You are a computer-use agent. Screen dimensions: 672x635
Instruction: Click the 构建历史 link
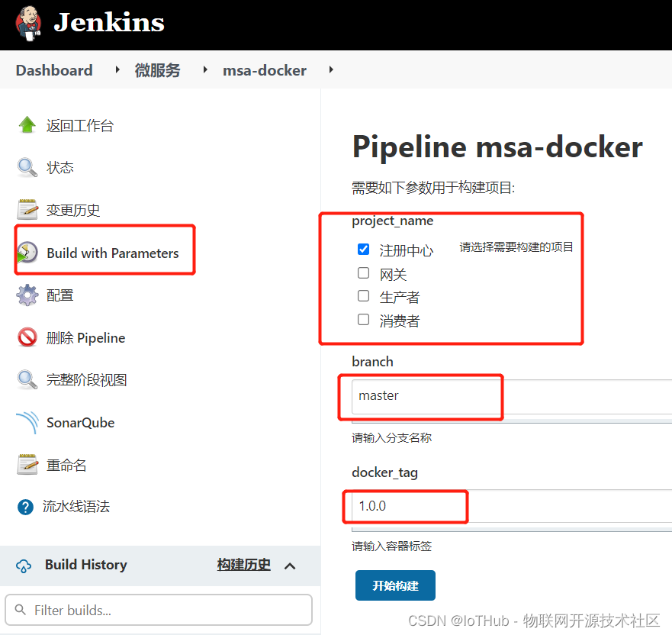tap(244, 564)
